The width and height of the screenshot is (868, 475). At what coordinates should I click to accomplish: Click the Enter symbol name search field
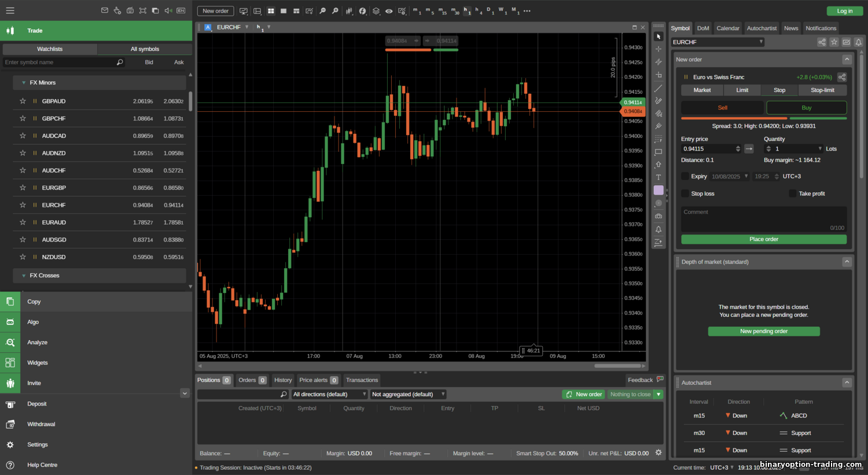click(58, 62)
